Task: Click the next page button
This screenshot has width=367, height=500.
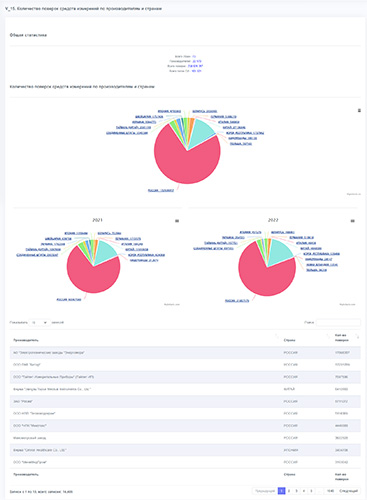Action: click(348, 491)
